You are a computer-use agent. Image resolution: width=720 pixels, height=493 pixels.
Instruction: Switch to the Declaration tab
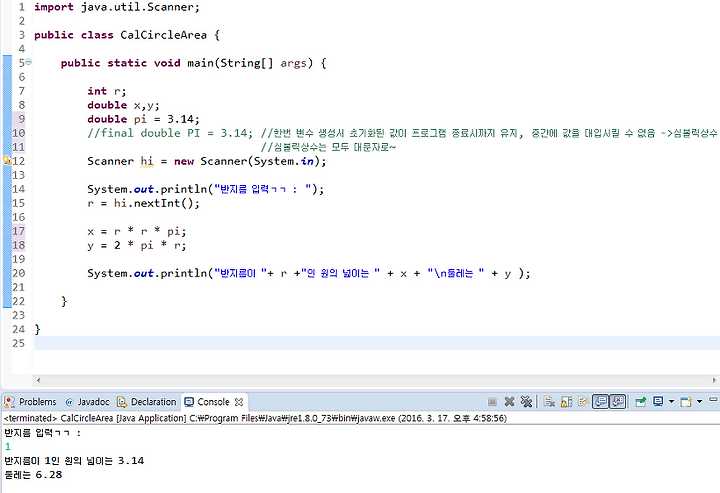[146, 402]
